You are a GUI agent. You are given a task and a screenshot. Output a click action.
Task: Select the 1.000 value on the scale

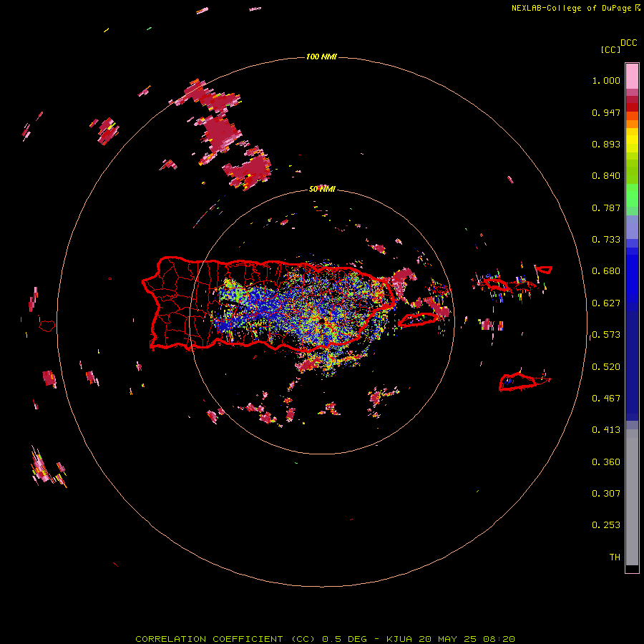(x=606, y=80)
